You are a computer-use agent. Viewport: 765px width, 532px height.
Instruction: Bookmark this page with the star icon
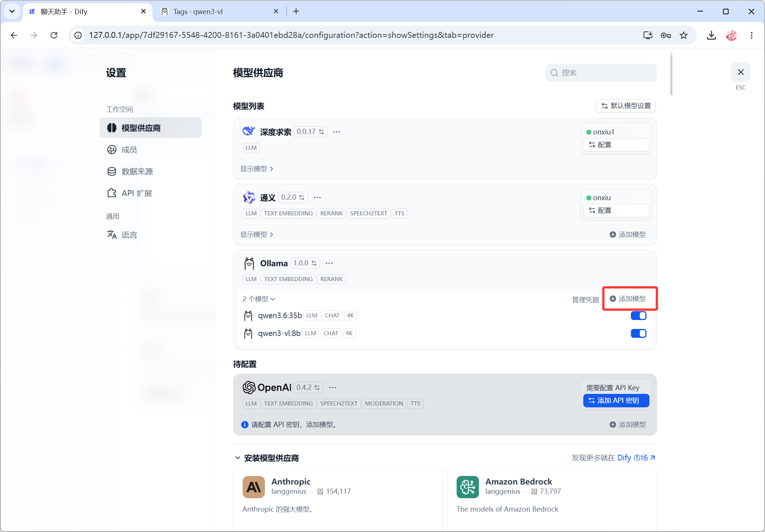tap(684, 35)
